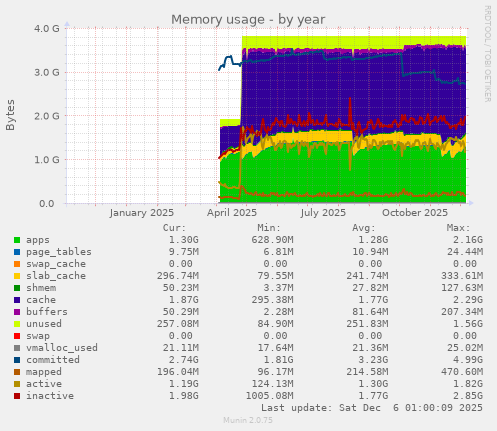497x431 pixels.
Task: Click the 'Cur:' column header
Action: tap(174, 228)
